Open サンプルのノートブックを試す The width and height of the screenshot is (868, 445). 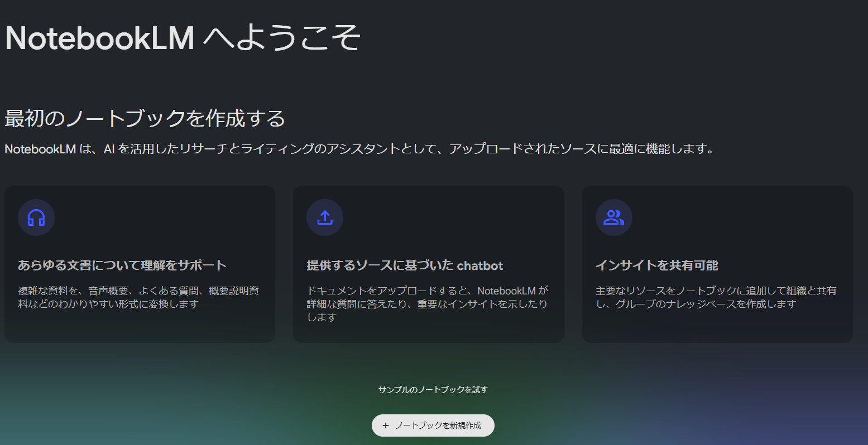[x=433, y=389]
